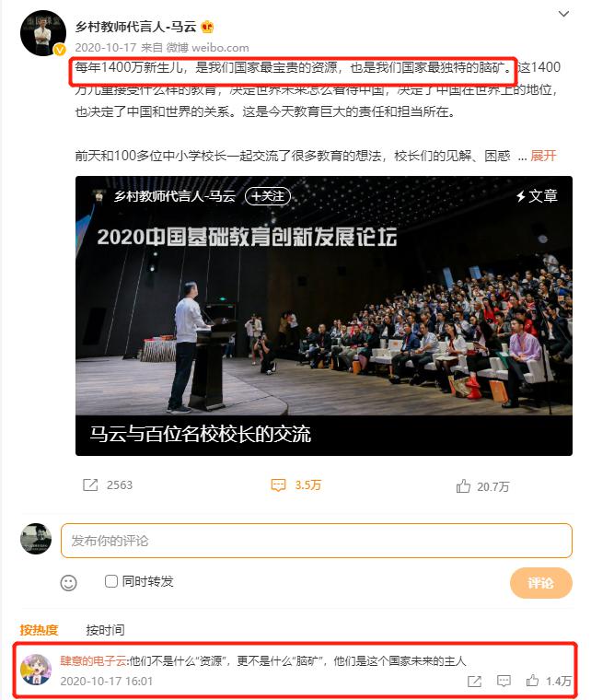591x700 pixels.
Task: Submit with the orange 评论 button
Action: 540,583
